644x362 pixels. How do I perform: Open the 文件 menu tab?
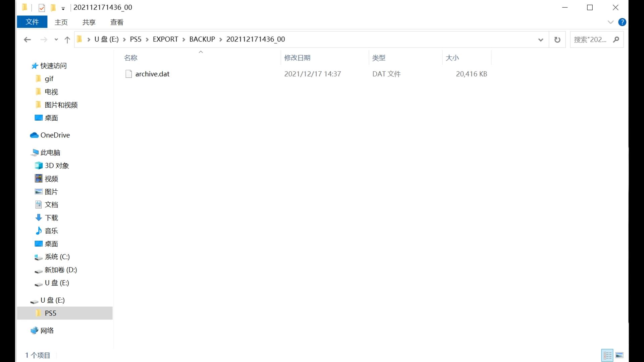[32, 22]
